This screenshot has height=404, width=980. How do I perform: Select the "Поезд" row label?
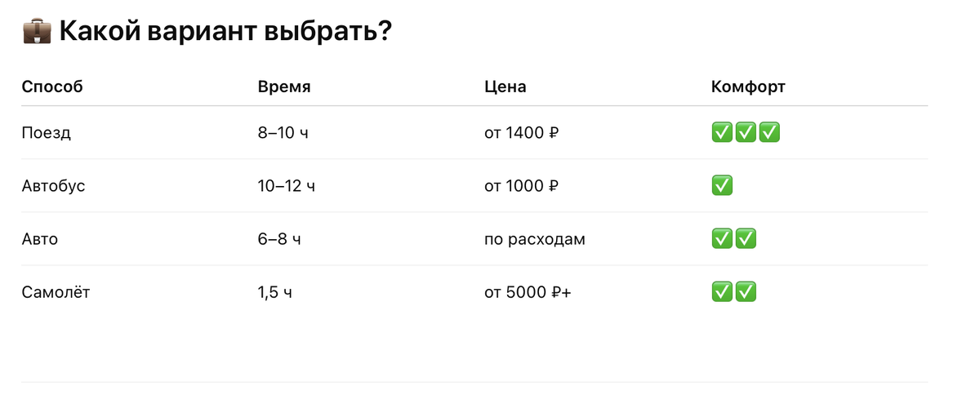(x=47, y=132)
